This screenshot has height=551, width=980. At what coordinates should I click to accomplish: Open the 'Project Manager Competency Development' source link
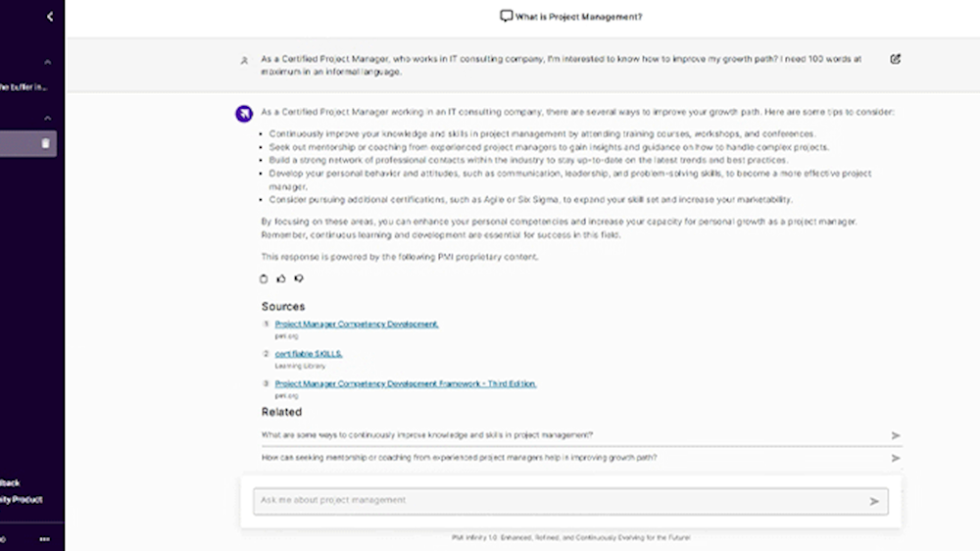(357, 324)
